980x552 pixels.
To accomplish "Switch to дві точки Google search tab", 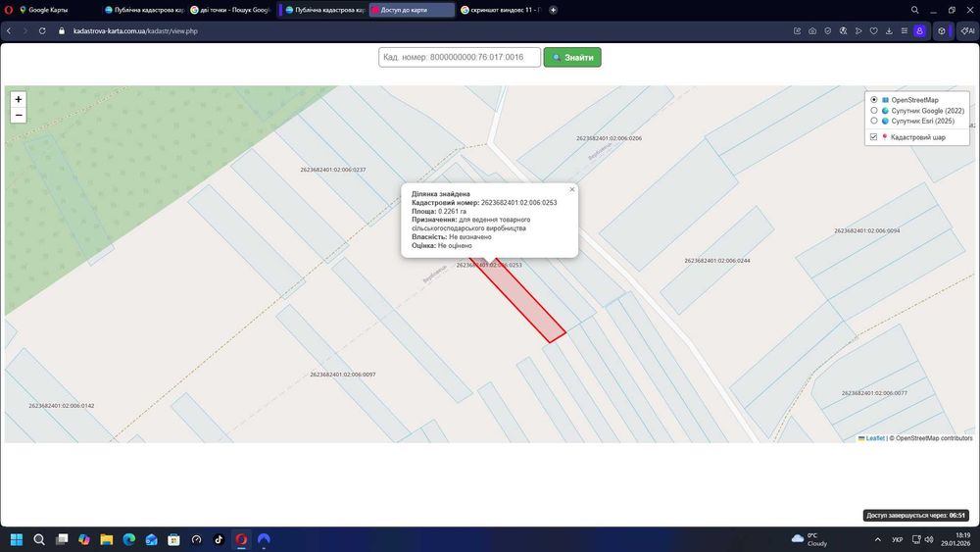I will [x=230, y=10].
